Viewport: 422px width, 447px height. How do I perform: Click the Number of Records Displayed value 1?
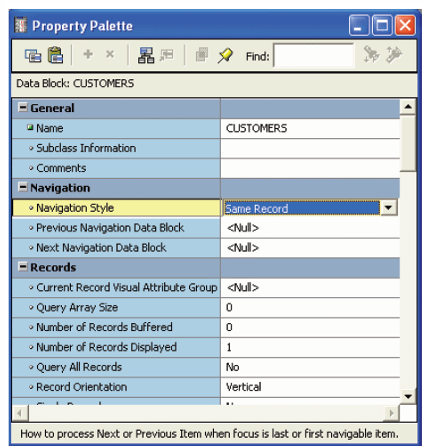(310, 347)
